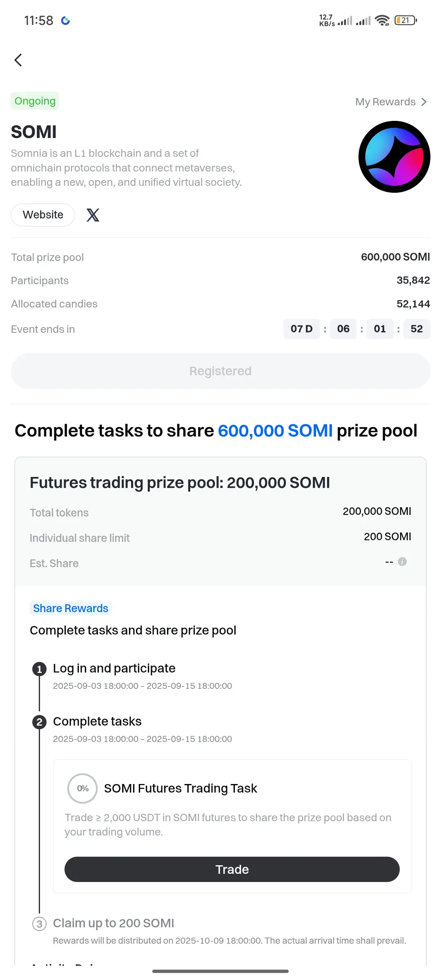Tap the Trade button

[232, 869]
